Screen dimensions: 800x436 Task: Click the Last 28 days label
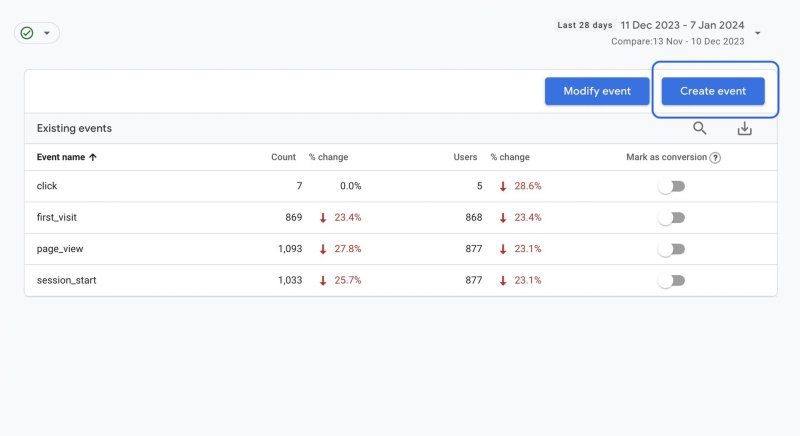[585, 25]
